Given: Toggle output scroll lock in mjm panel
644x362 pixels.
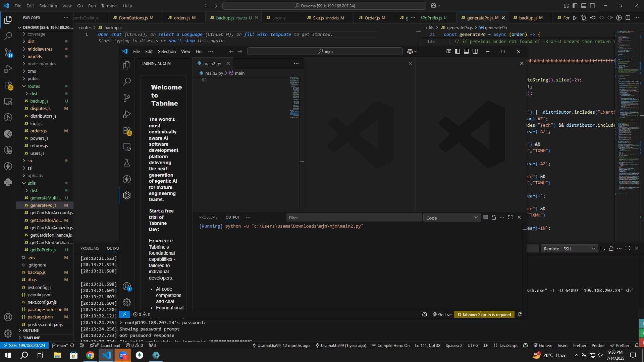Looking at the screenshot, I should tap(494, 218).
